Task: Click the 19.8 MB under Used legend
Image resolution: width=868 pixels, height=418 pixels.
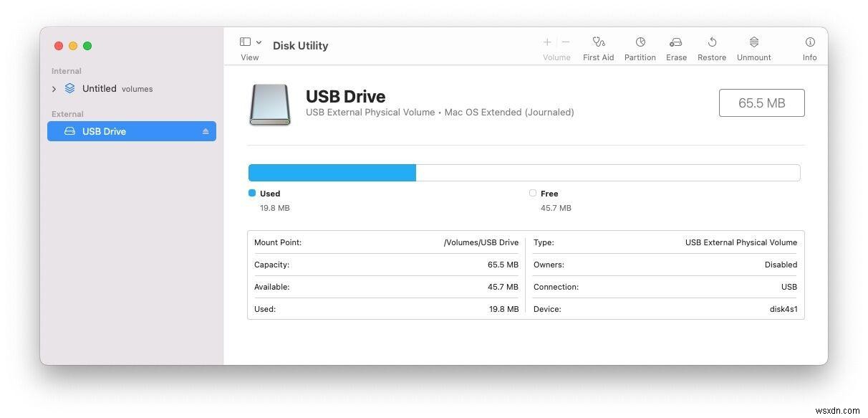Action: 275,208
